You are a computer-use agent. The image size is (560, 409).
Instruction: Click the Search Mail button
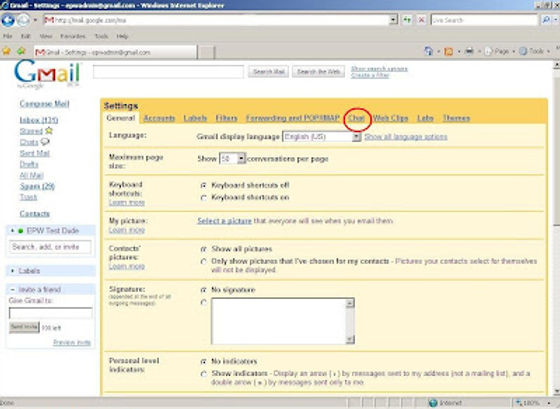[269, 72]
